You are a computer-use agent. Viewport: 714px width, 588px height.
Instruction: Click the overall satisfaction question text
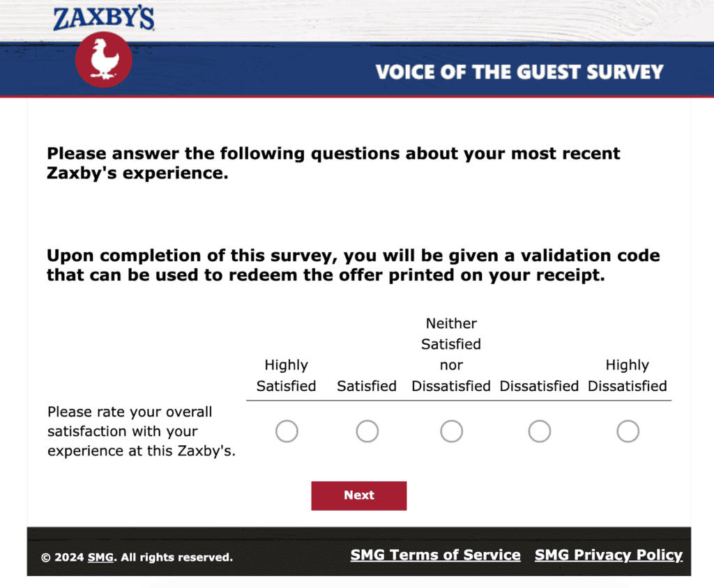(142, 431)
